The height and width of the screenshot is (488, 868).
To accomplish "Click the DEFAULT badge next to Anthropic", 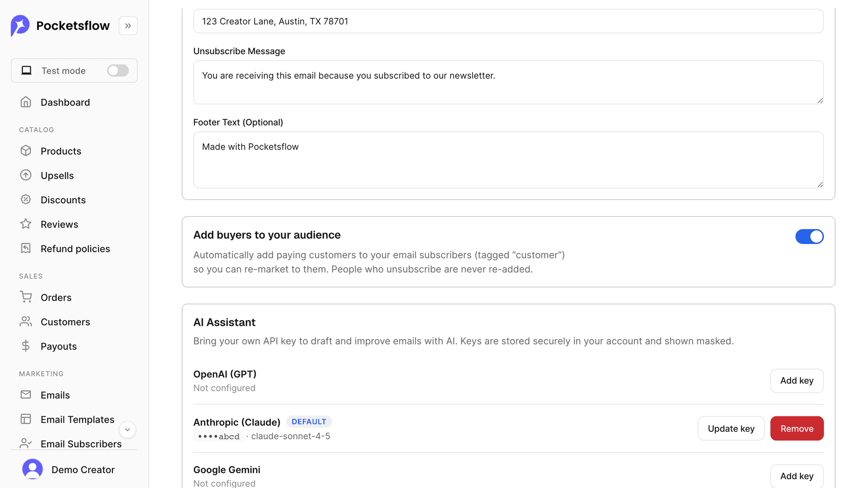I will point(309,421).
